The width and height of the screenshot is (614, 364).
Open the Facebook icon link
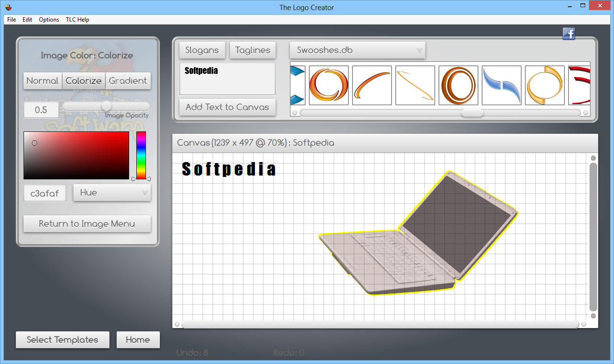569,34
